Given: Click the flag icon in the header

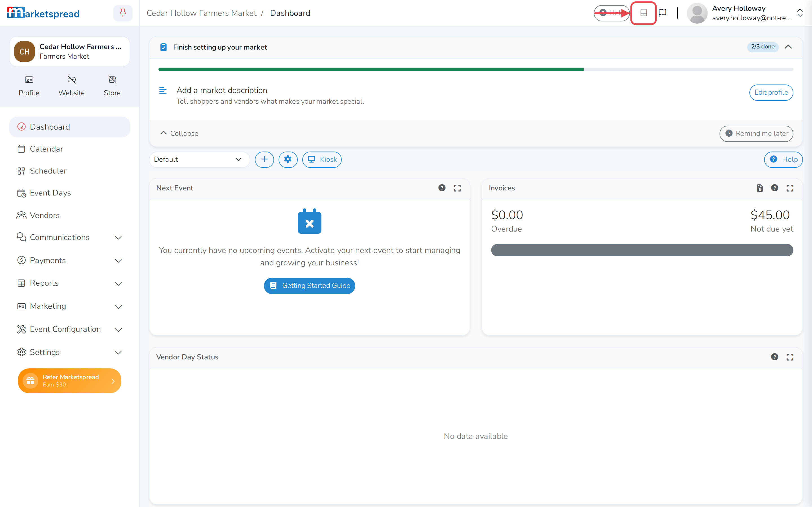Looking at the screenshot, I should click(662, 13).
